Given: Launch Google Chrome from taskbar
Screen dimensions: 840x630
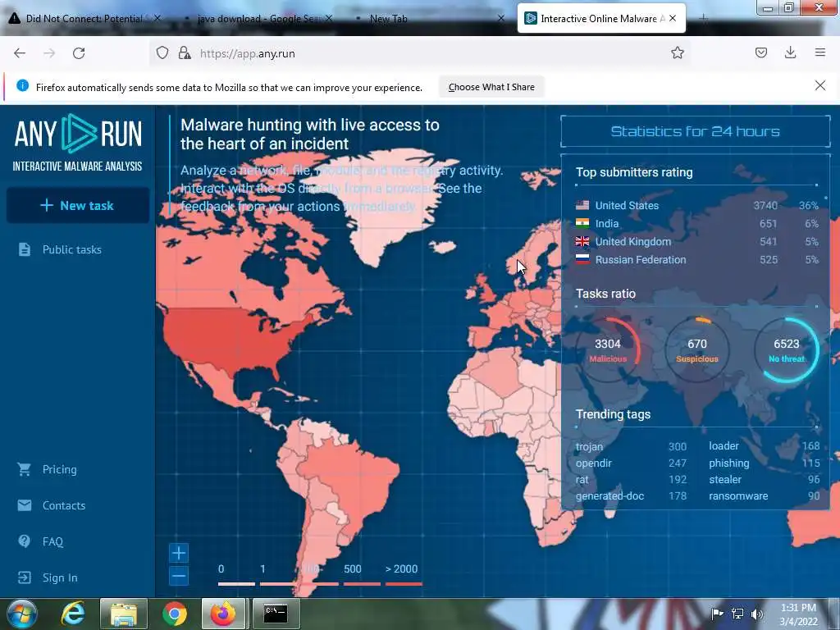Looking at the screenshot, I should pos(175,614).
